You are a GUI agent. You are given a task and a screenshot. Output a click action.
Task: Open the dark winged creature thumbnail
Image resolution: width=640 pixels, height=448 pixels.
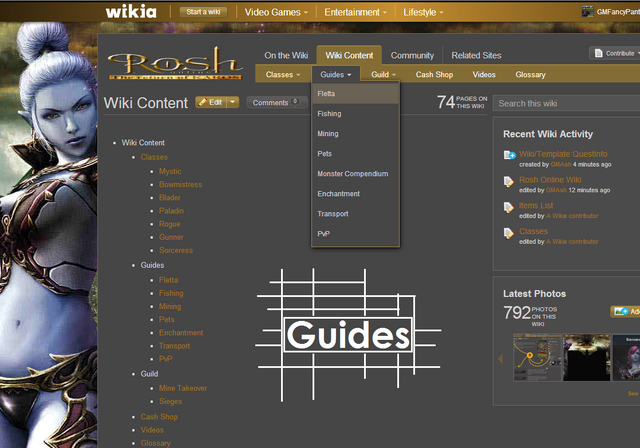[x=587, y=357]
